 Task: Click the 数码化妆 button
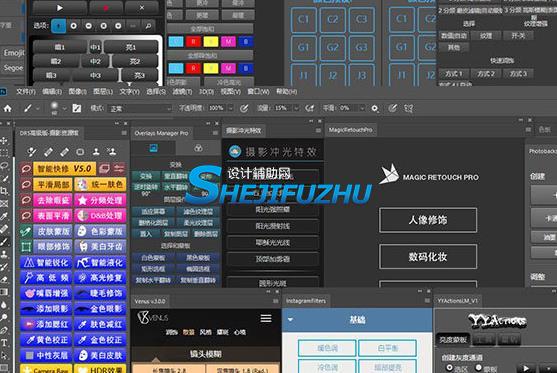click(x=428, y=256)
